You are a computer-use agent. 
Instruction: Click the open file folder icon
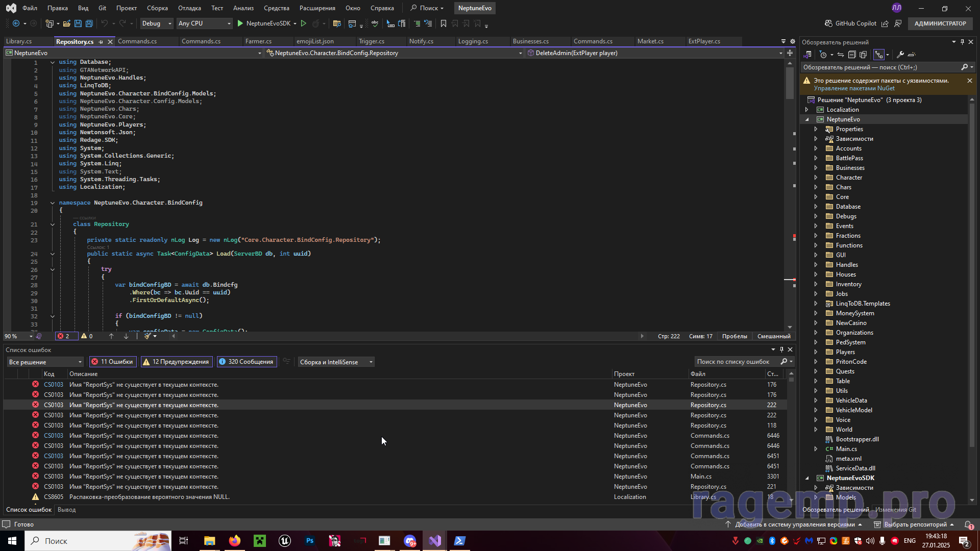pos(66,23)
